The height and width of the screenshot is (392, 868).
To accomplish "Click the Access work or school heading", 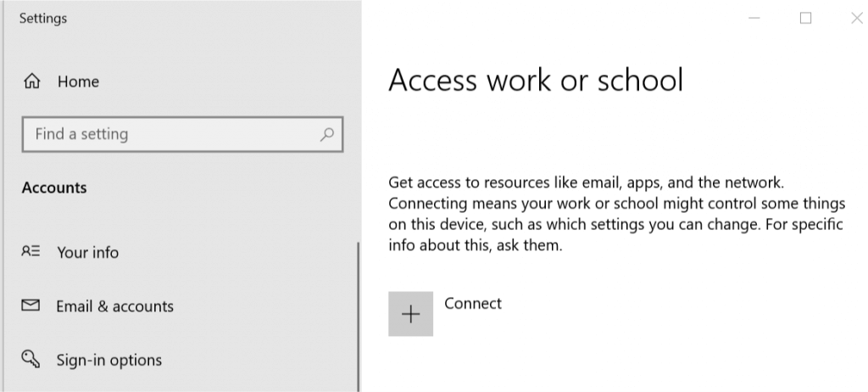I will (536, 81).
